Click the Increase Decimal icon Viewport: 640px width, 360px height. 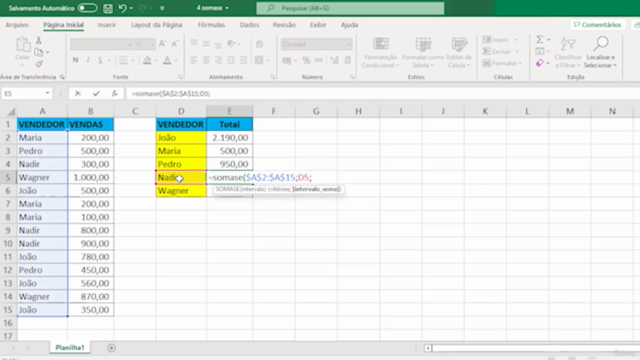(x=335, y=60)
